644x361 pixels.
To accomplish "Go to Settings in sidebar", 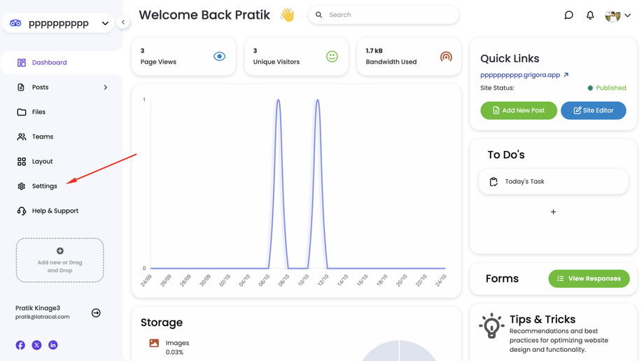I will pyautogui.click(x=44, y=186).
